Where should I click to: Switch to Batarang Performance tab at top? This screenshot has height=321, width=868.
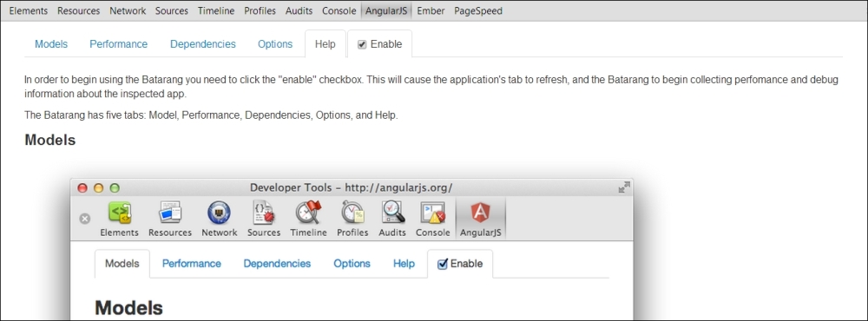(118, 44)
